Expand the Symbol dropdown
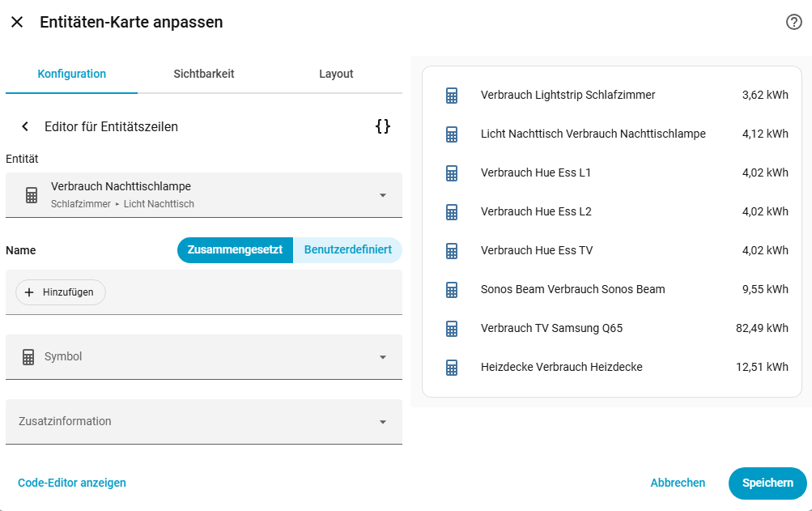 click(382, 357)
